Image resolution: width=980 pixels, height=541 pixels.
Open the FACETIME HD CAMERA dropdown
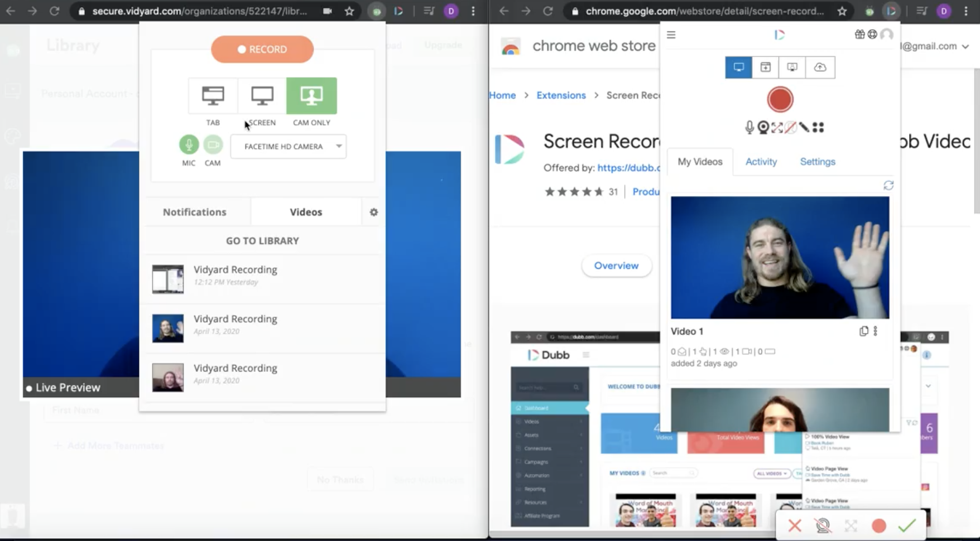(x=289, y=146)
